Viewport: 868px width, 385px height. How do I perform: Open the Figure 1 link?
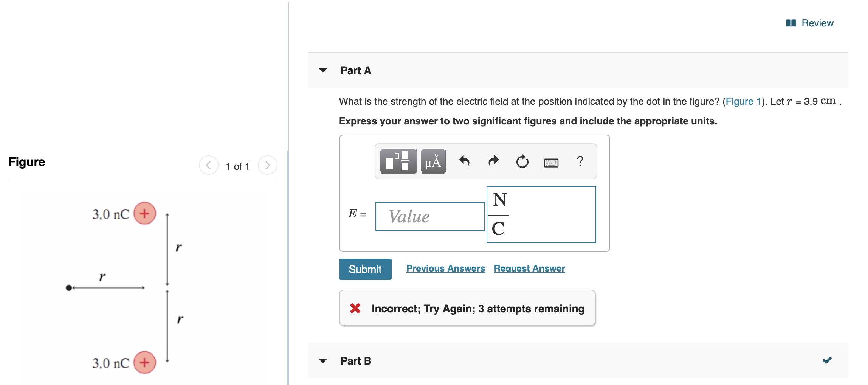point(743,101)
